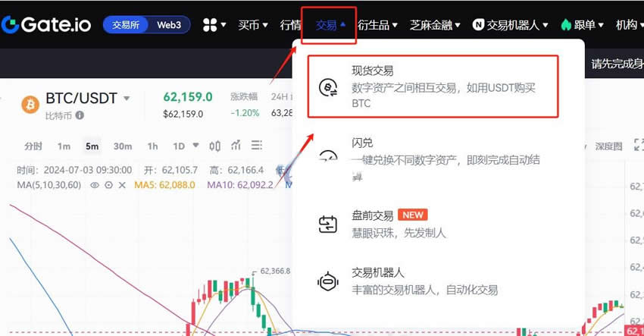
Task: Toggle MA indicator visibility eye icon
Action: pyautogui.click(x=95, y=185)
